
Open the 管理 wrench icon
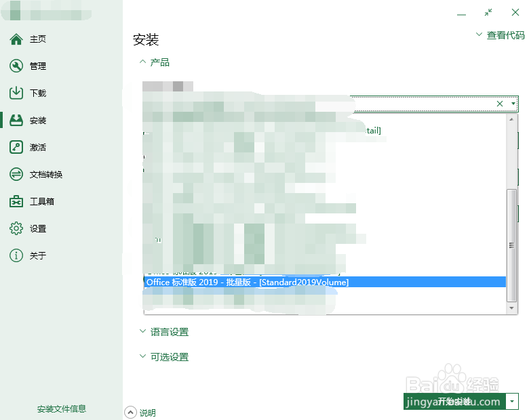coord(16,66)
